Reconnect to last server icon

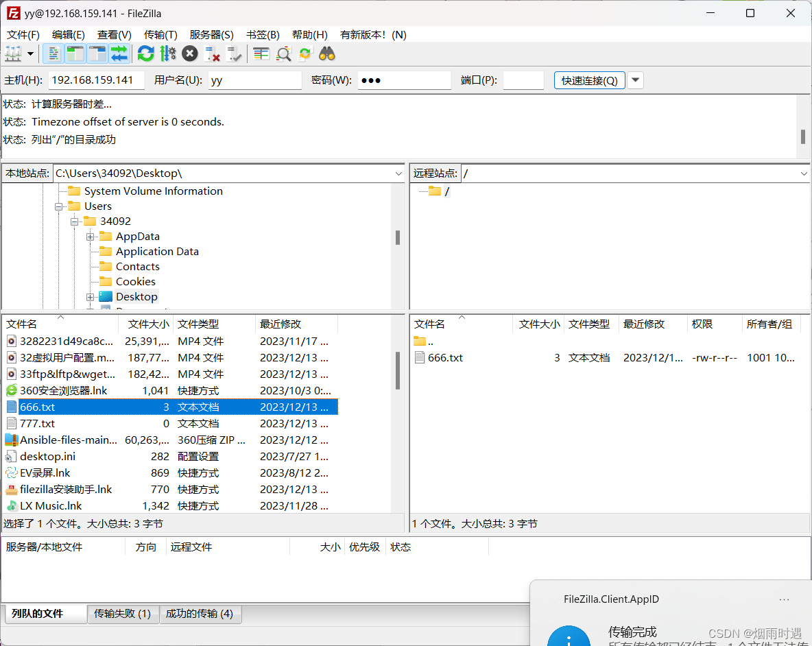pyautogui.click(x=234, y=53)
